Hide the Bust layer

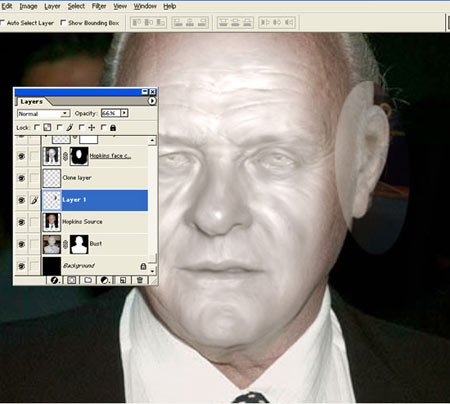point(21,244)
